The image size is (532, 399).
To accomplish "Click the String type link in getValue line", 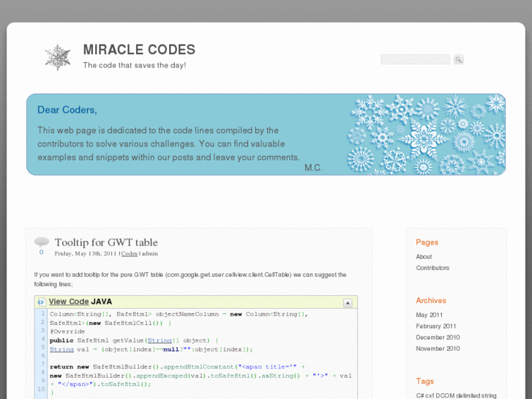I will (x=160, y=340).
